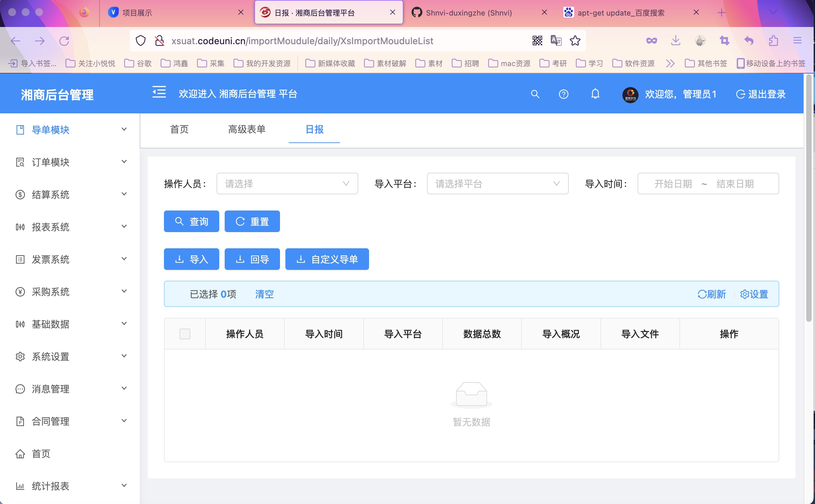Click the header search magnifier icon
Image resolution: width=815 pixels, height=504 pixels.
coord(535,94)
